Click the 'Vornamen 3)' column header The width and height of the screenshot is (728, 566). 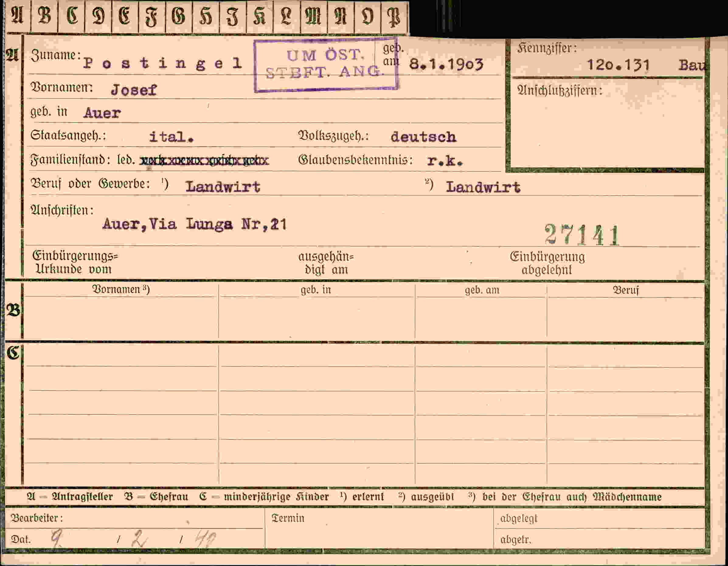point(121,289)
